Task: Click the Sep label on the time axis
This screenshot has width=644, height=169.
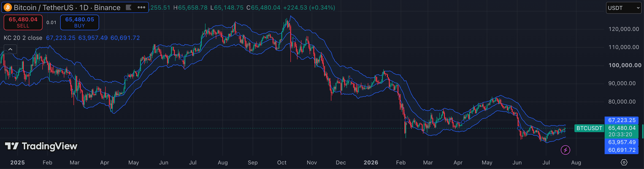Action: click(x=253, y=163)
